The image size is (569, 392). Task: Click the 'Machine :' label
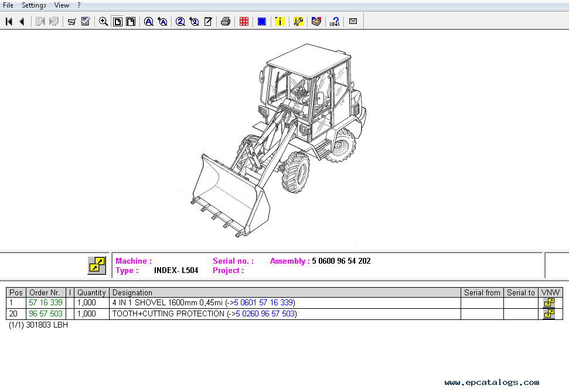point(134,261)
